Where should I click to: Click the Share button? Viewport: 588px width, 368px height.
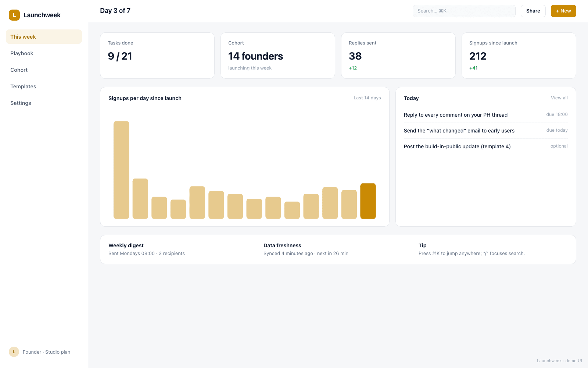533,11
